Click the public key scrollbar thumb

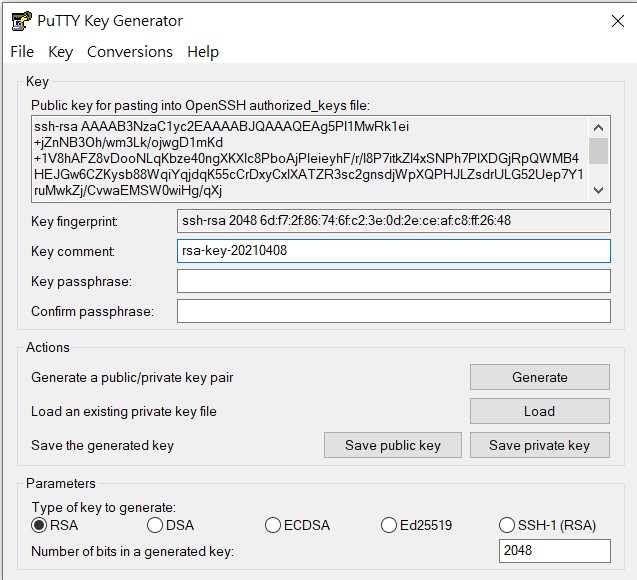point(598,151)
